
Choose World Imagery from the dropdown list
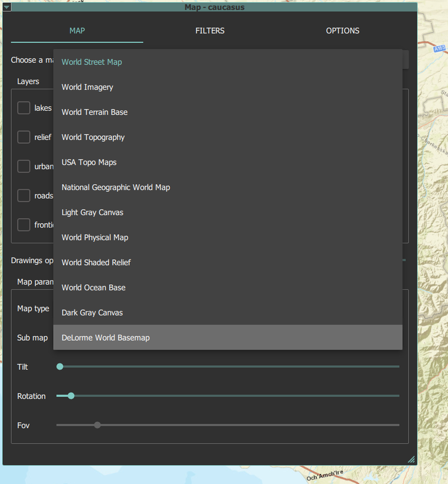(228, 87)
